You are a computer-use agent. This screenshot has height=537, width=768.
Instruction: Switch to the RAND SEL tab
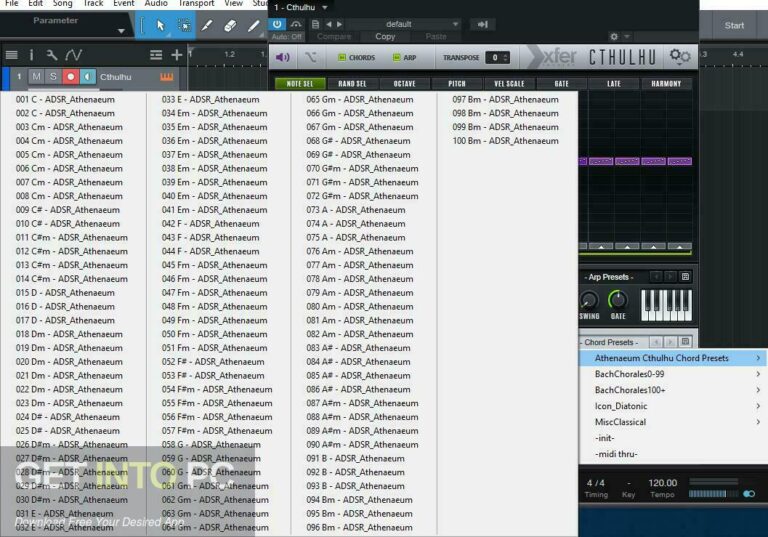coord(352,84)
